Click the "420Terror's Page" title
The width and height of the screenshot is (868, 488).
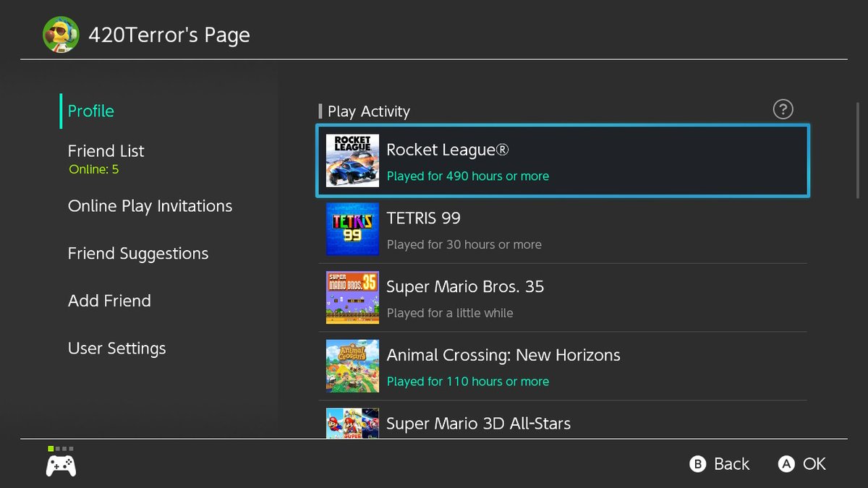(x=169, y=35)
